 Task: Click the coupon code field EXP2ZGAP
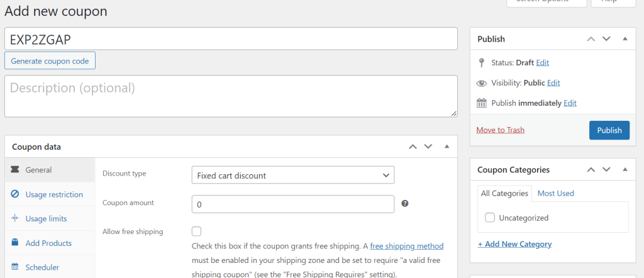[231, 38]
